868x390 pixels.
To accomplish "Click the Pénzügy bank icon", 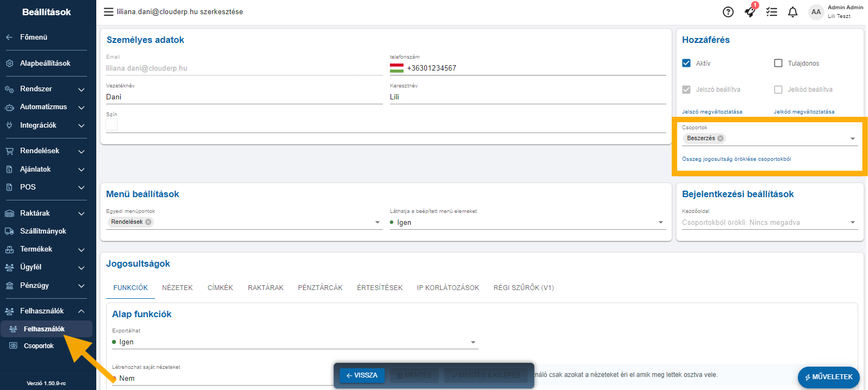I will (x=9, y=286).
